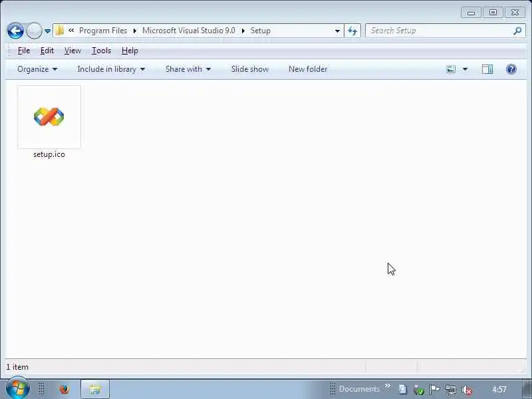The image size is (532, 399).
Task: Click the magnifier search icon
Action: 517,31
